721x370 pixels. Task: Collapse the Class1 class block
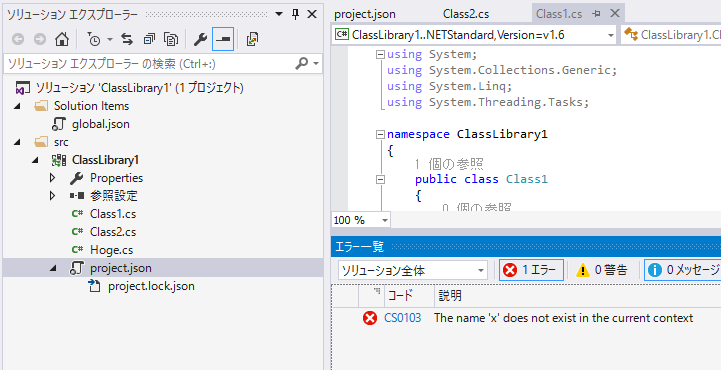[380, 180]
